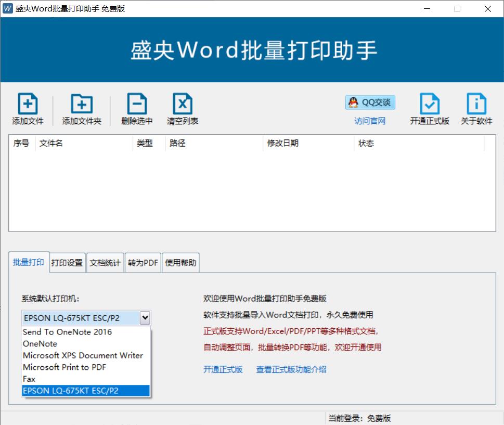Sort by the 类型 column header

coord(149,143)
